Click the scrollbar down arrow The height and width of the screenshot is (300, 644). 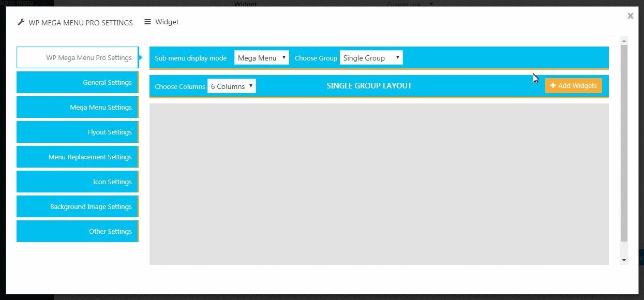(x=624, y=260)
